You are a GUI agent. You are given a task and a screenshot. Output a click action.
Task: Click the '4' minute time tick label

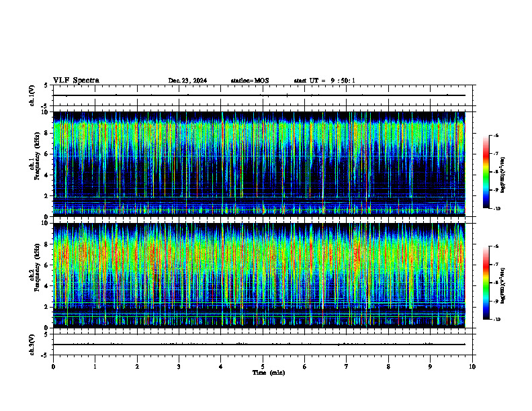coord(221,367)
